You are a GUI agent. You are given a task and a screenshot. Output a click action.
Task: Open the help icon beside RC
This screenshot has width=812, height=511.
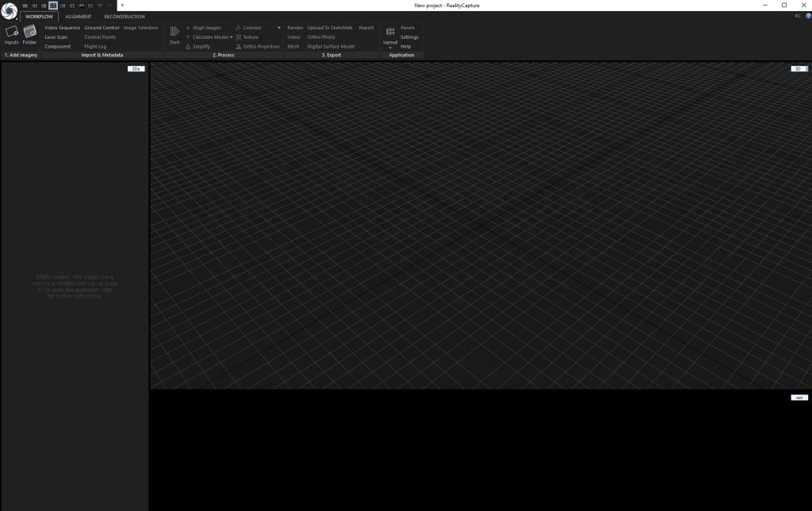click(x=808, y=16)
